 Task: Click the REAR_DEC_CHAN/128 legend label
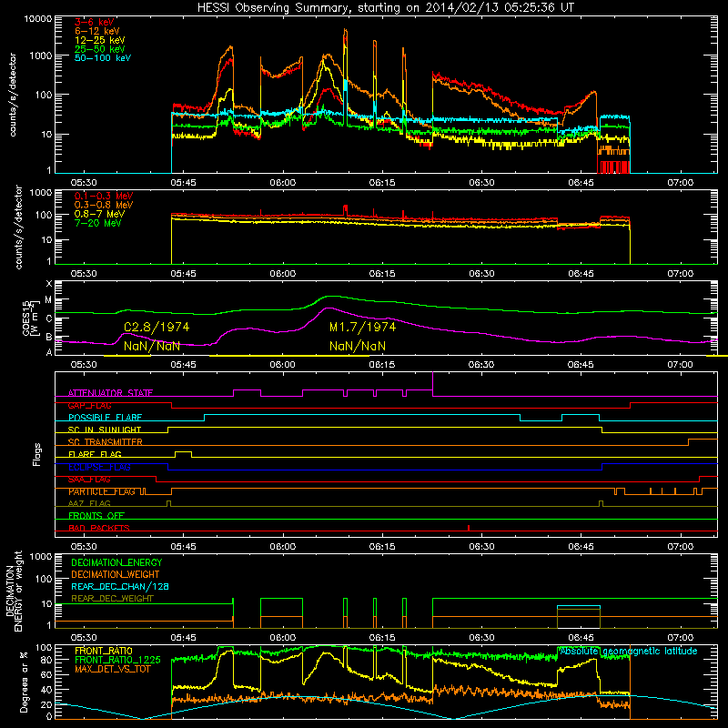120,586
